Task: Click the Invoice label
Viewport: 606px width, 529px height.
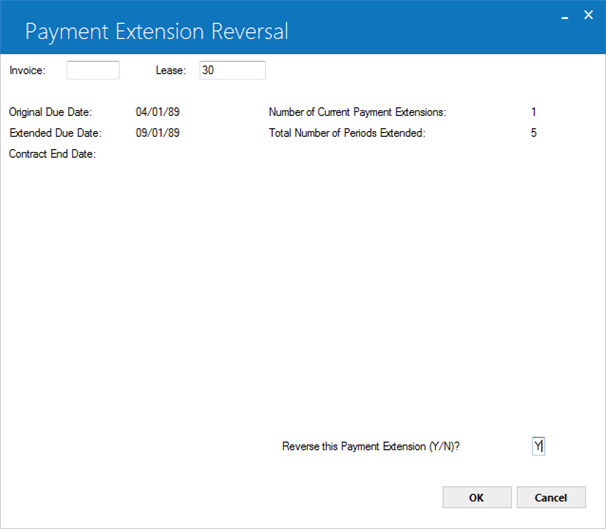Action: [x=27, y=70]
